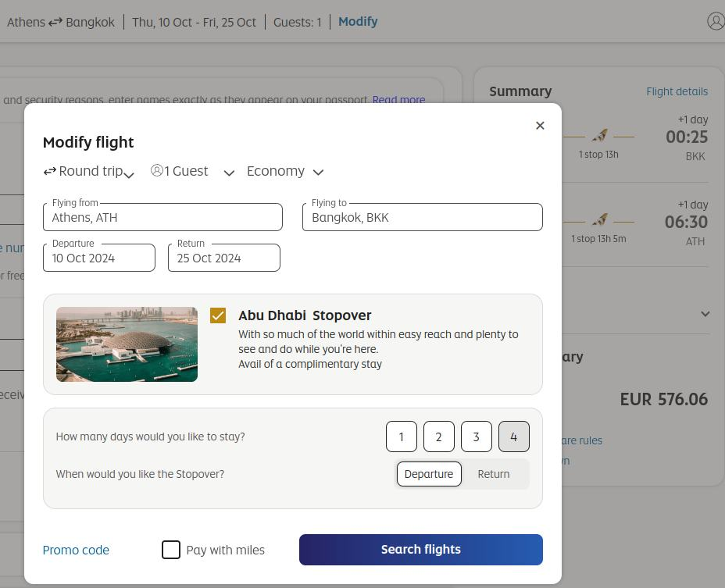Click return flight airplane icon in Summary
Image resolution: width=725 pixels, height=588 pixels.
click(x=599, y=220)
